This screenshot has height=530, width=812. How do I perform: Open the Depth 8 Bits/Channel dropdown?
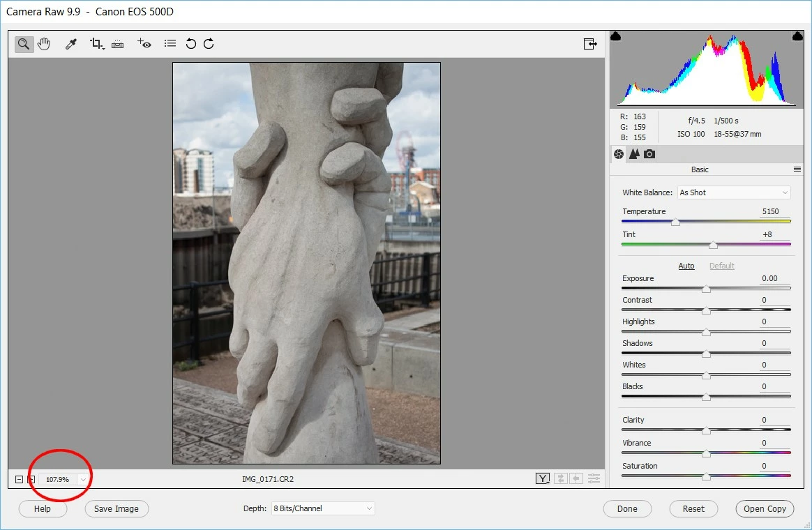(323, 508)
